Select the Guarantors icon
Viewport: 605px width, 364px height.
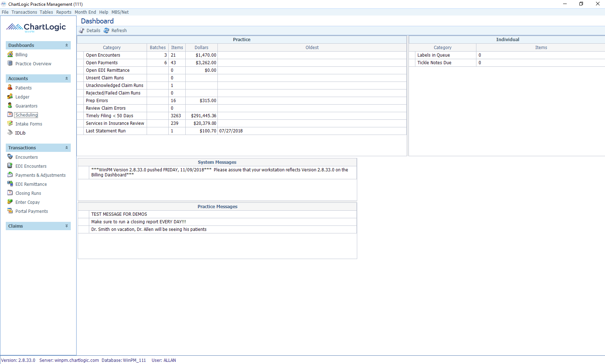[26, 106]
